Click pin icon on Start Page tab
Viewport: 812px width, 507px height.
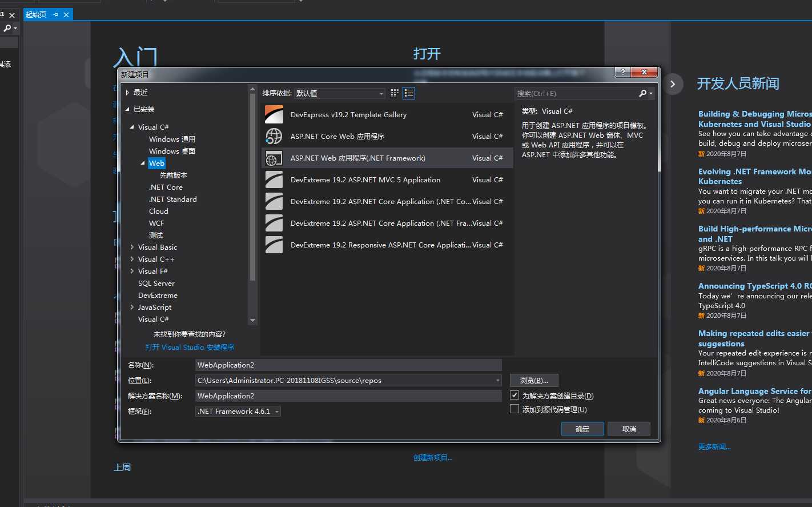point(55,15)
